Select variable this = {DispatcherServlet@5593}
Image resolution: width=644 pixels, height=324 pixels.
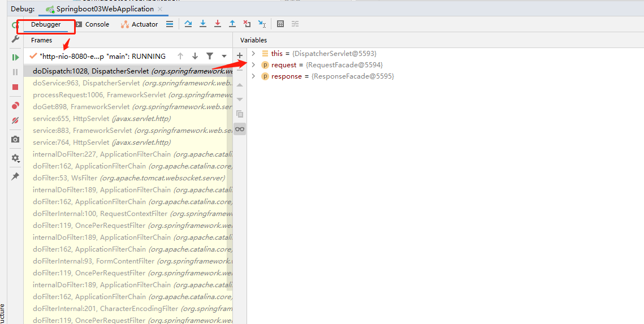323,53
